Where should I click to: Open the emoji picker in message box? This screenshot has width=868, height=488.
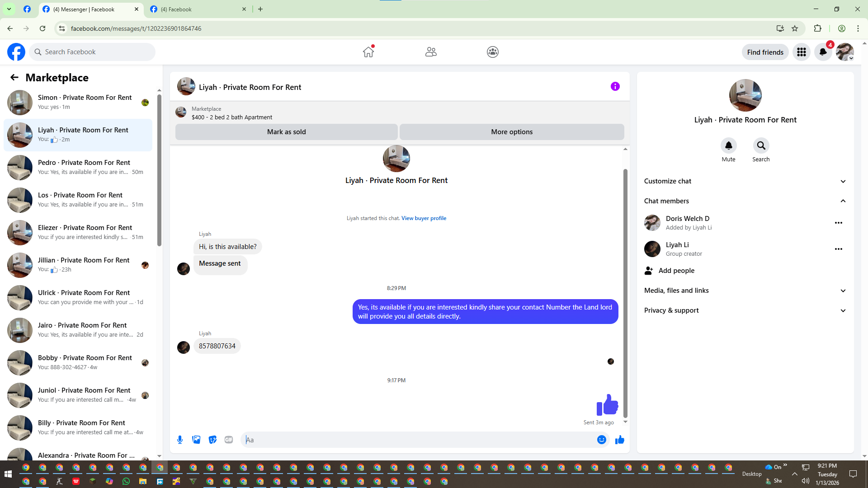tap(601, 440)
